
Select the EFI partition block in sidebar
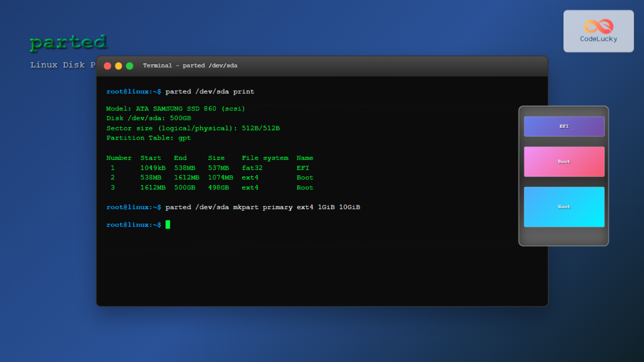pos(564,126)
